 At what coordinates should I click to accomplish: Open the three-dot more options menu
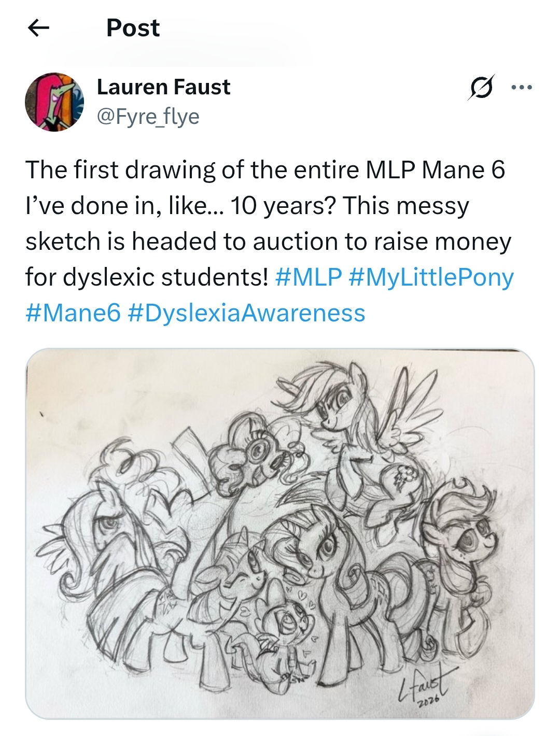521,87
